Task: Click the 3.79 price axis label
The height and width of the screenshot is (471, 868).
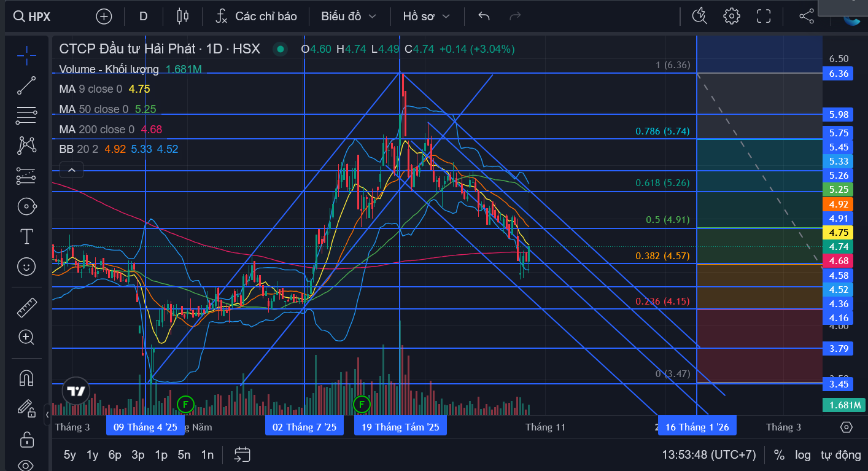Action: tap(839, 349)
